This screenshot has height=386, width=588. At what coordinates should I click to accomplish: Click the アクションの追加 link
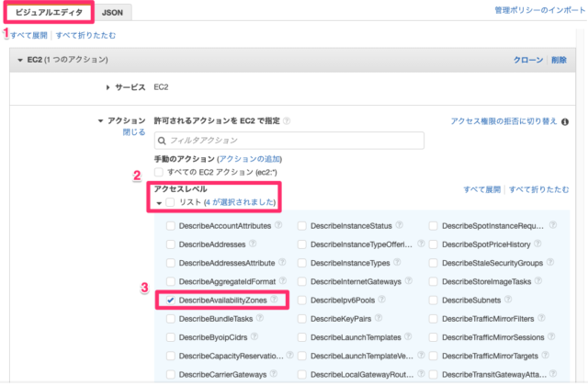point(249,159)
